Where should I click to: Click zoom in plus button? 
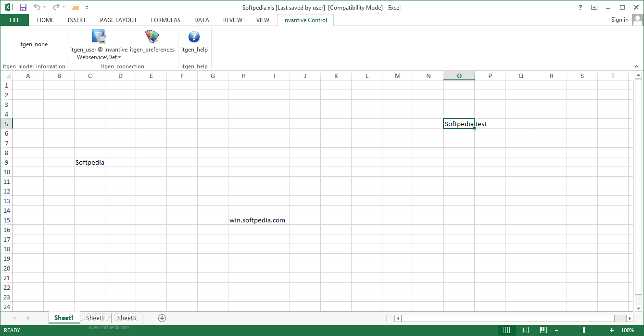click(x=612, y=330)
